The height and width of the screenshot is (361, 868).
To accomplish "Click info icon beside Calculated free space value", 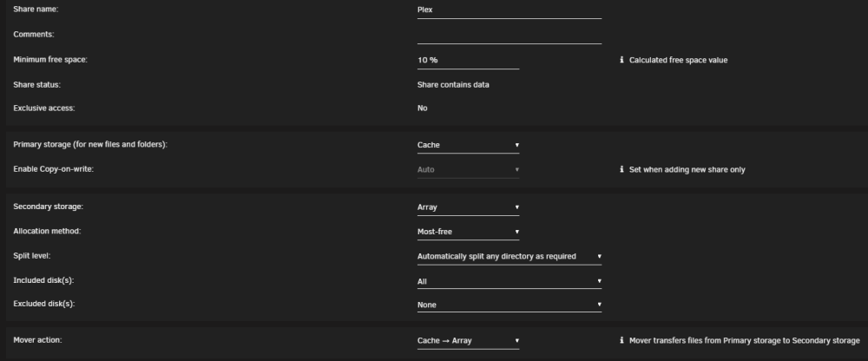I will click(x=621, y=60).
